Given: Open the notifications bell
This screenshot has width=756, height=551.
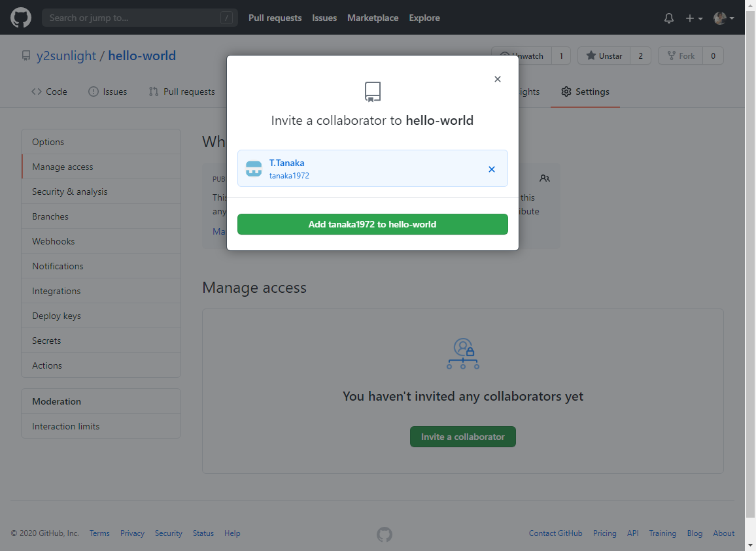Looking at the screenshot, I should point(668,18).
